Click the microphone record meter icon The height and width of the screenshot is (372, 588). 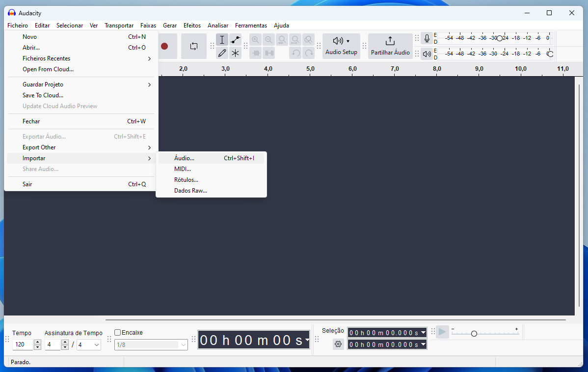427,38
